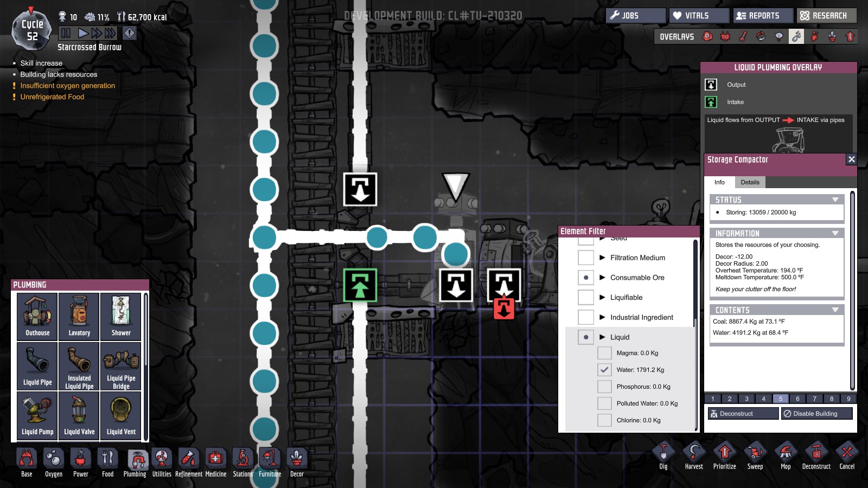
Task: Open the Food build category
Action: point(108,463)
